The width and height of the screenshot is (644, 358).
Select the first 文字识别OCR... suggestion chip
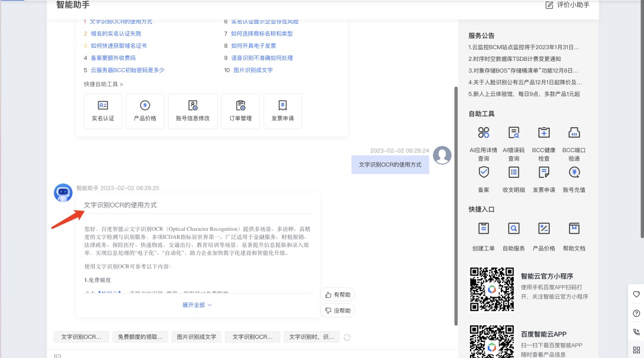point(81,337)
